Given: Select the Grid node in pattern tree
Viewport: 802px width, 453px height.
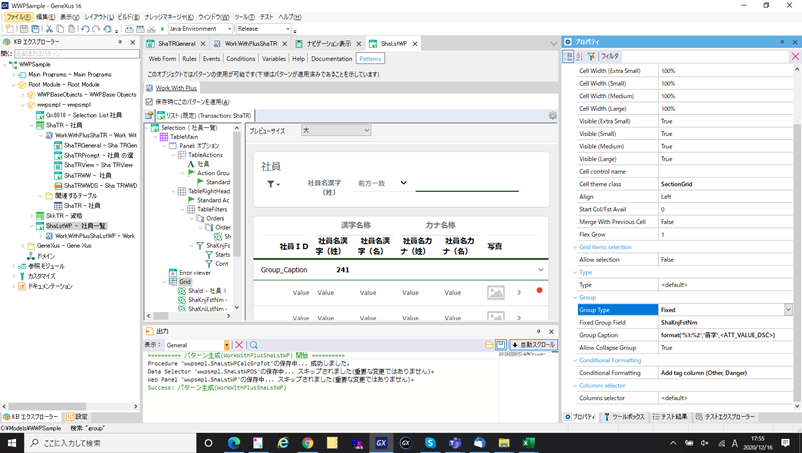Looking at the screenshot, I should tap(185, 282).
